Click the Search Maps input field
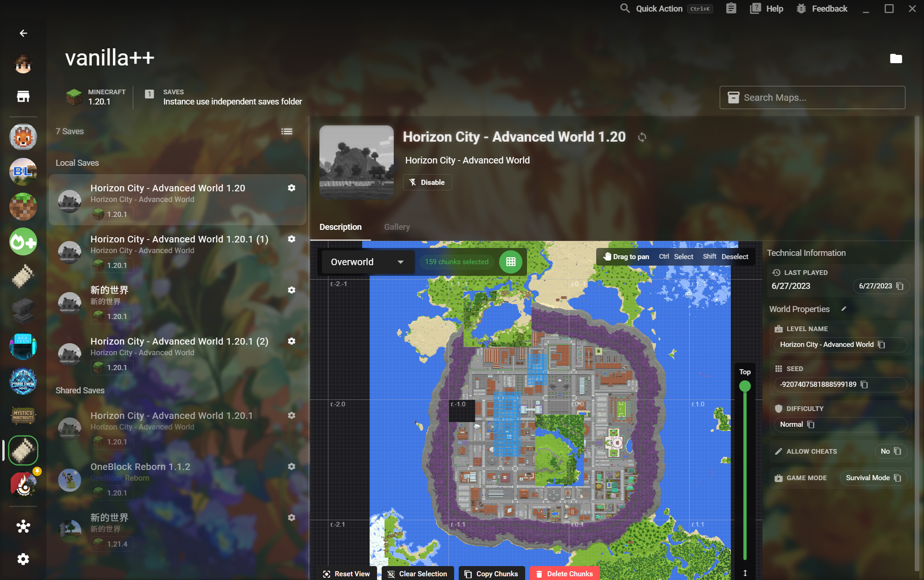The image size is (924, 580). (813, 98)
